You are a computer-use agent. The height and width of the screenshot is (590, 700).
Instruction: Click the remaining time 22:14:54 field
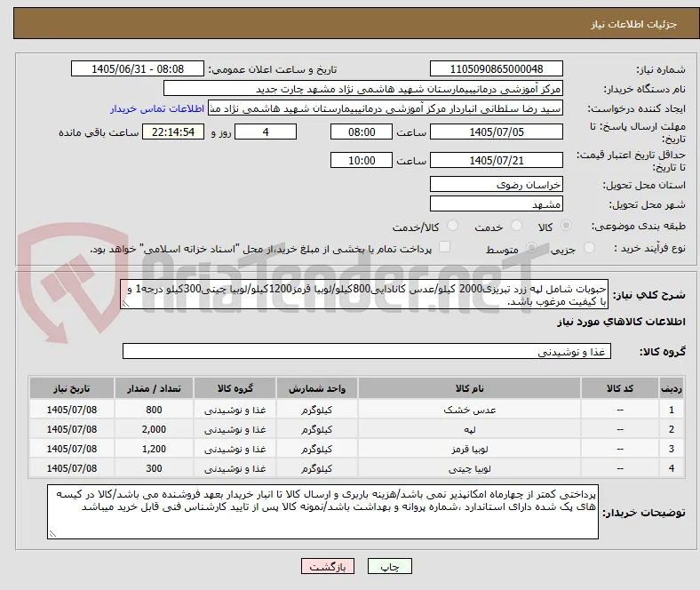point(173,132)
